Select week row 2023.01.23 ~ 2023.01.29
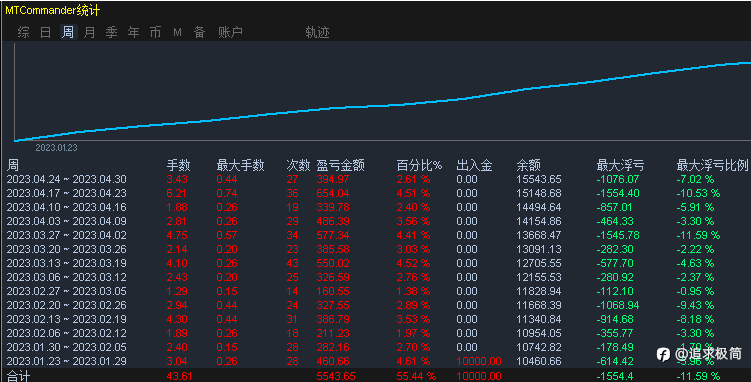This screenshot has width=751, height=382. click(376, 361)
